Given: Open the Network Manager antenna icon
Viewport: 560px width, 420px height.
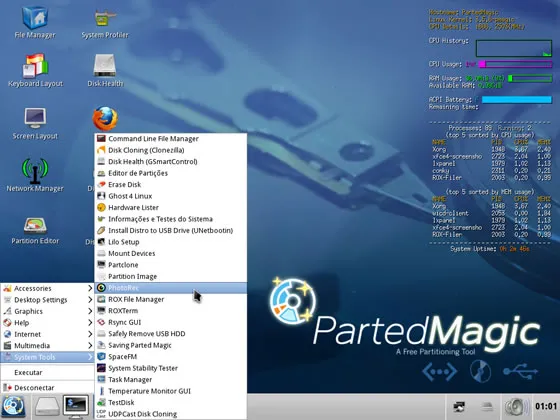Looking at the screenshot, I should tap(35, 170).
